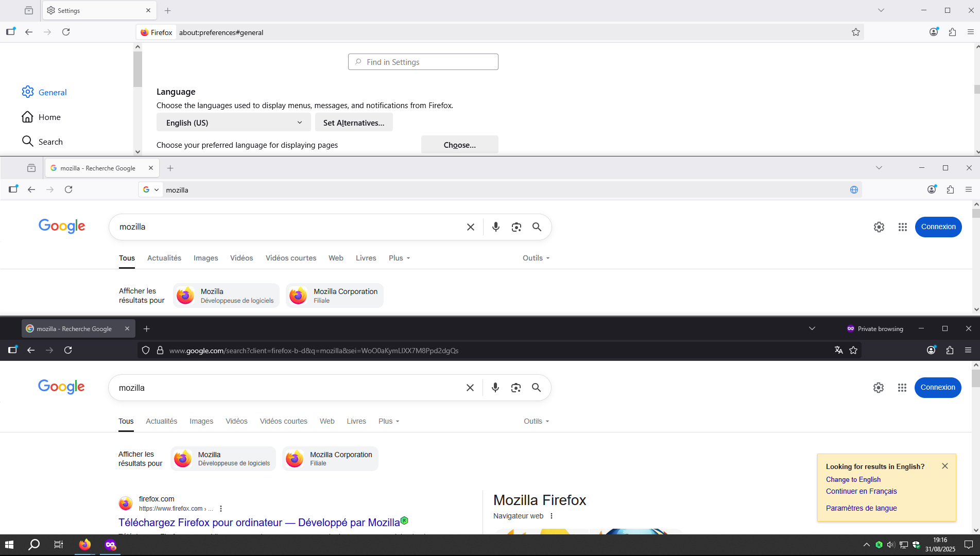
Task: Open the English (US) language dropdown
Action: tap(234, 123)
